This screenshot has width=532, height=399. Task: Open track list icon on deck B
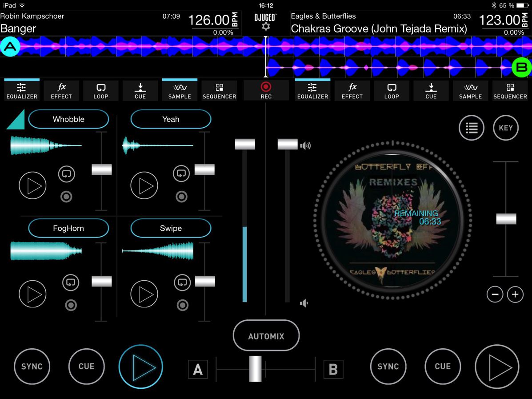click(471, 128)
